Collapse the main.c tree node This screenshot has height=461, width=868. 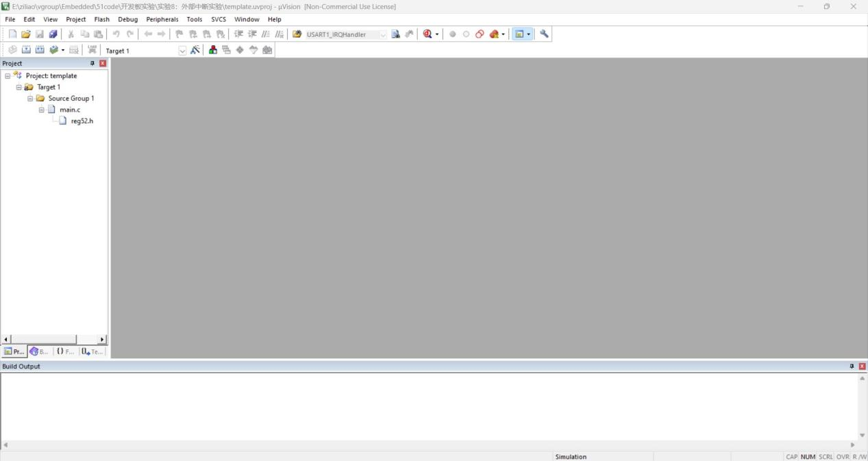(x=42, y=110)
